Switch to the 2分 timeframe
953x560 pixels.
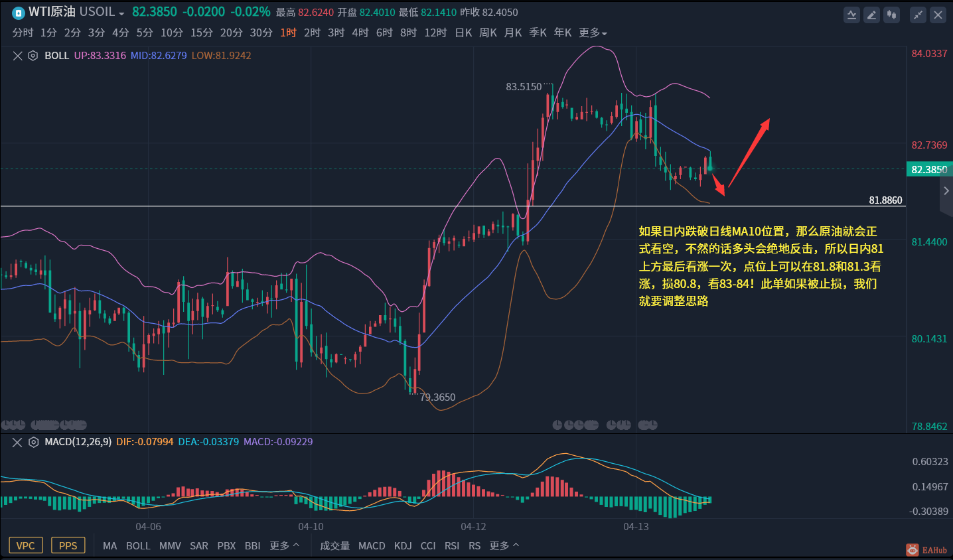click(72, 33)
